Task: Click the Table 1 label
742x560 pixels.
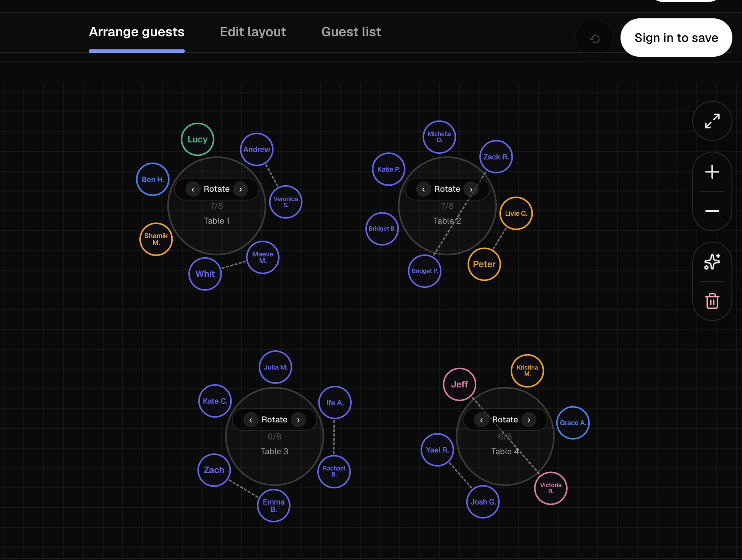Action: tap(217, 221)
